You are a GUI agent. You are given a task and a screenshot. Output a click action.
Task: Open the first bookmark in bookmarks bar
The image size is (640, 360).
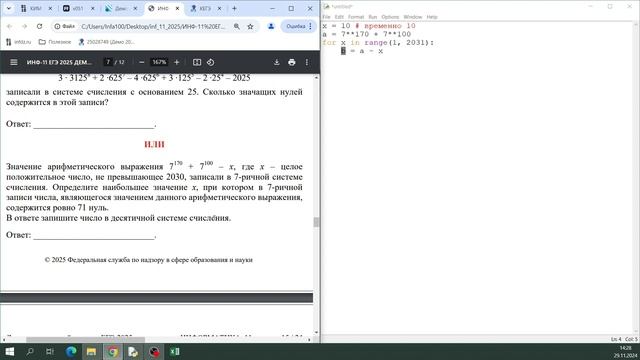[18, 42]
